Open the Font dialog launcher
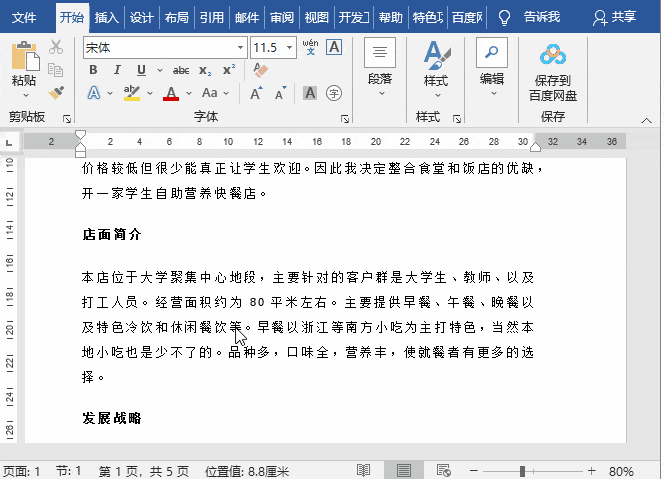This screenshot has height=479, width=664. pos(345,119)
